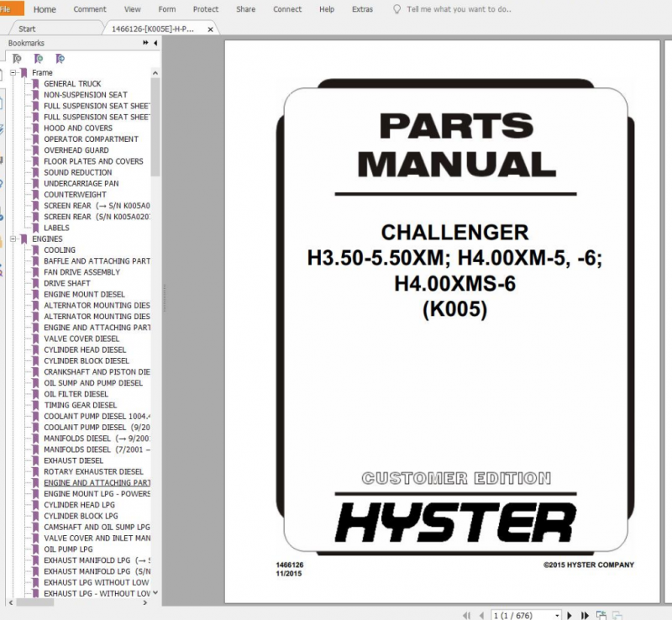Image resolution: width=672 pixels, height=620 pixels.
Task: Click the bookmarks scrollbar up arrow
Action: pos(155,73)
